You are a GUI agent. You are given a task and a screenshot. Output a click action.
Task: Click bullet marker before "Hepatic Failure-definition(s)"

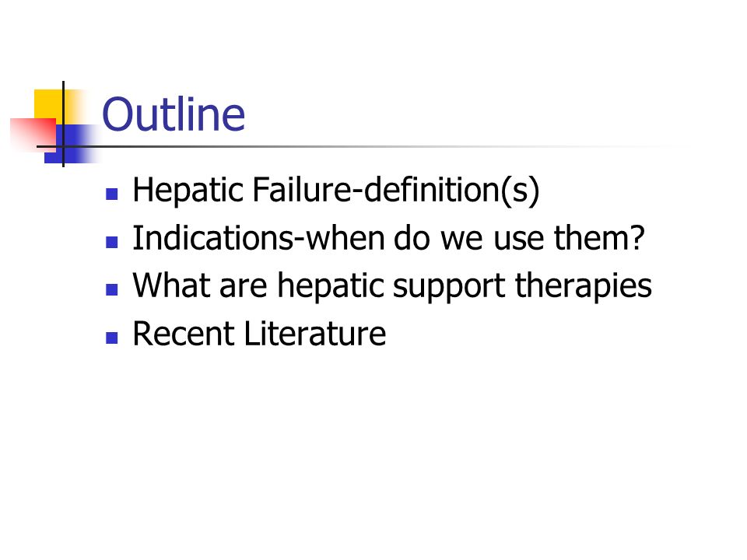[112, 194]
